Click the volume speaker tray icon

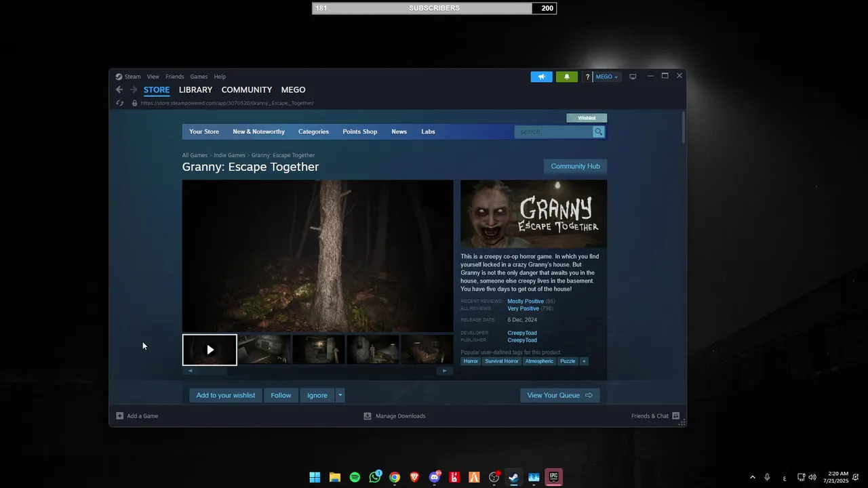click(812, 478)
